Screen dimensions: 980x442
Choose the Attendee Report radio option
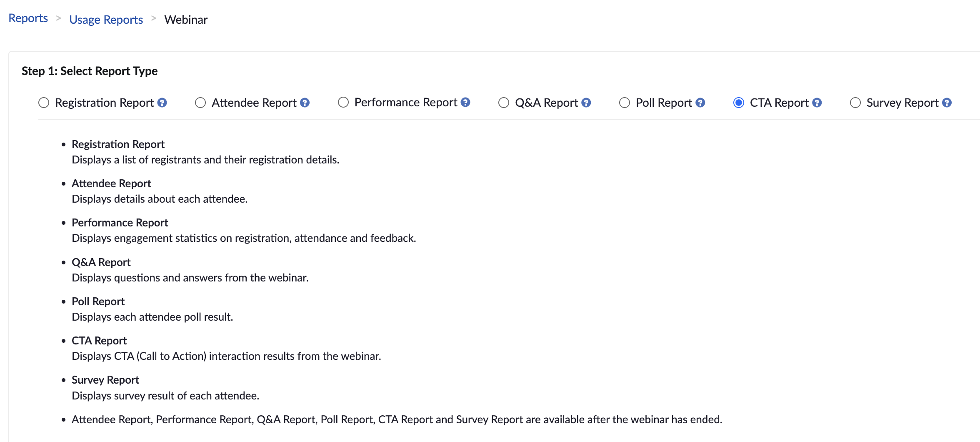pyautogui.click(x=200, y=103)
